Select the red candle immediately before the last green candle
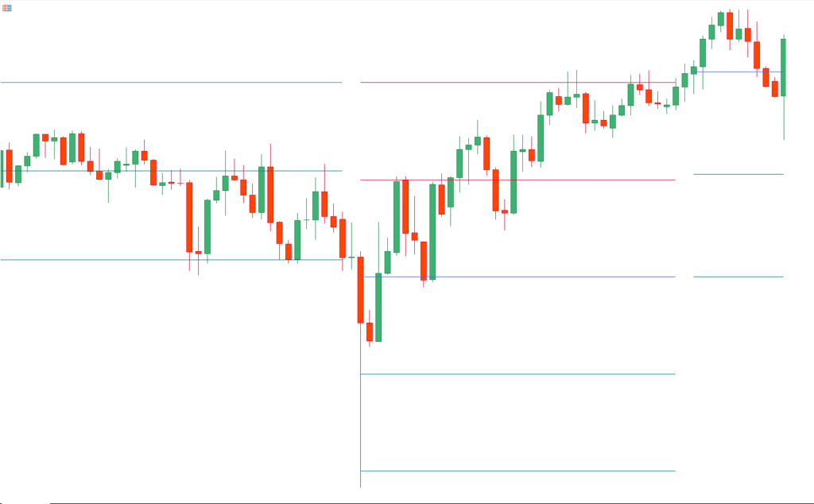This screenshot has height=504, width=814. click(774, 88)
